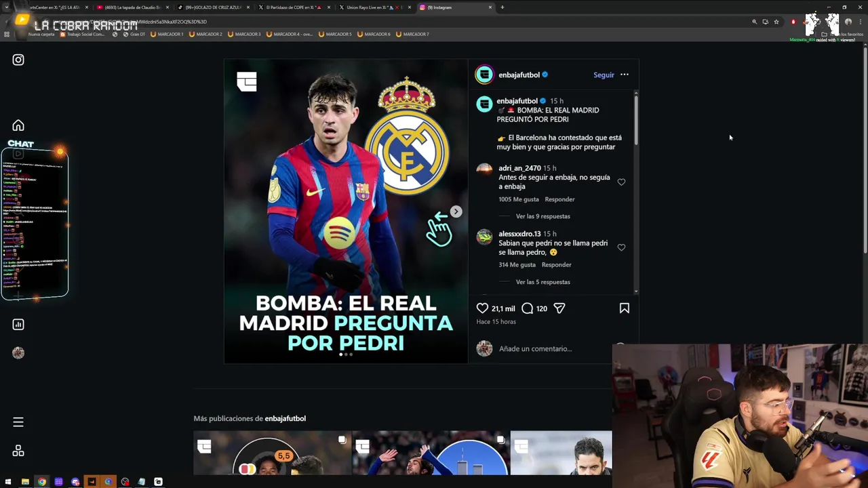The height and width of the screenshot is (488, 868).
Task: Reply to adri_an_2470's comment
Action: (x=559, y=199)
